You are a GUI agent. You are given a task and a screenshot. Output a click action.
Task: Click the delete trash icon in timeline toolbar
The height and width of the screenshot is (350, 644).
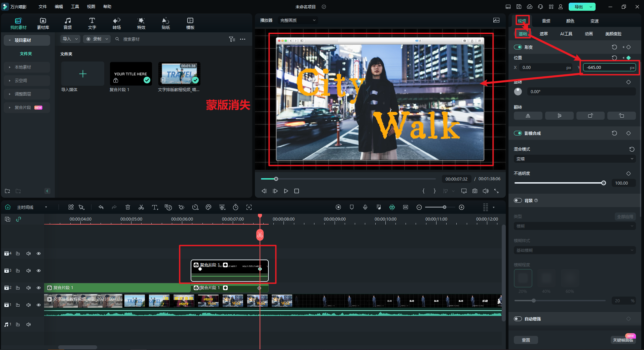click(128, 207)
